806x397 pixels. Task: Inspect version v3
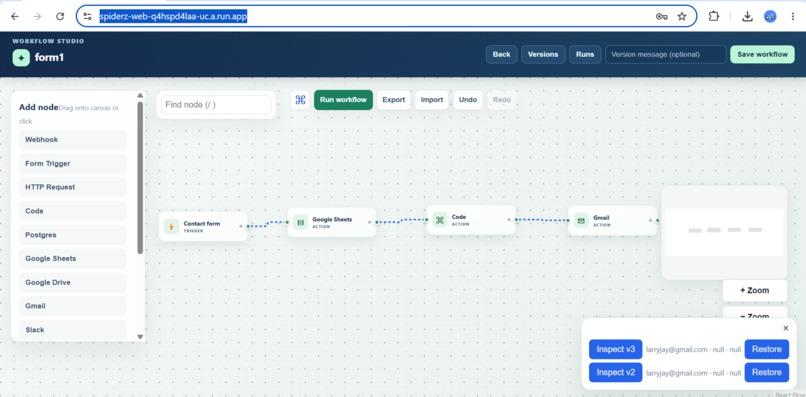click(x=615, y=349)
